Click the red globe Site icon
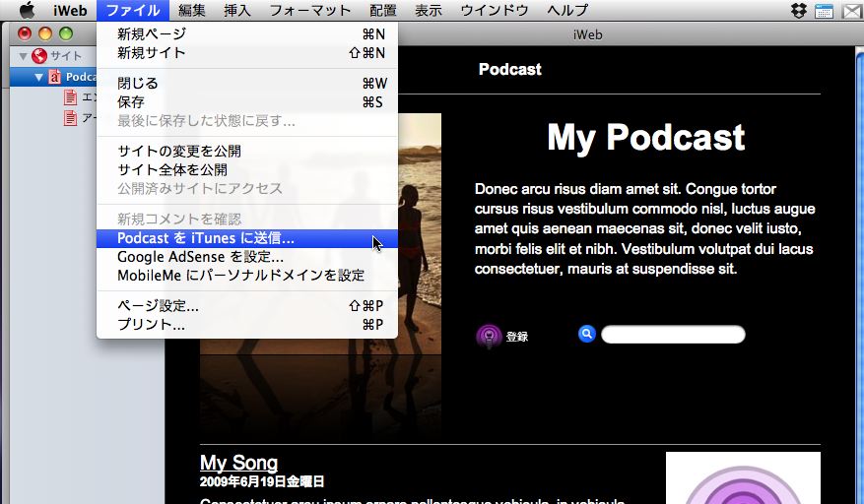This screenshot has height=504, width=864. [x=39, y=56]
